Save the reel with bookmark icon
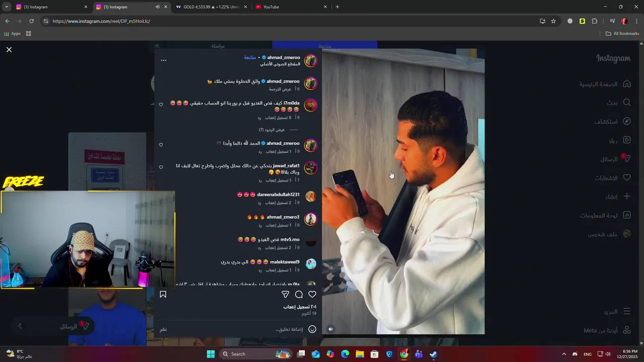The height and width of the screenshot is (362, 644). pyautogui.click(x=163, y=295)
